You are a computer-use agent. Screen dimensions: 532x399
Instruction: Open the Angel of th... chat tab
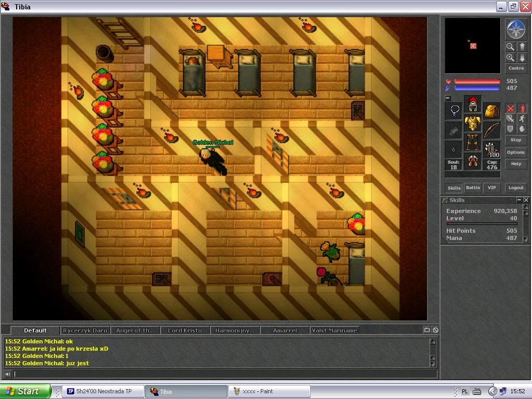(x=135, y=330)
